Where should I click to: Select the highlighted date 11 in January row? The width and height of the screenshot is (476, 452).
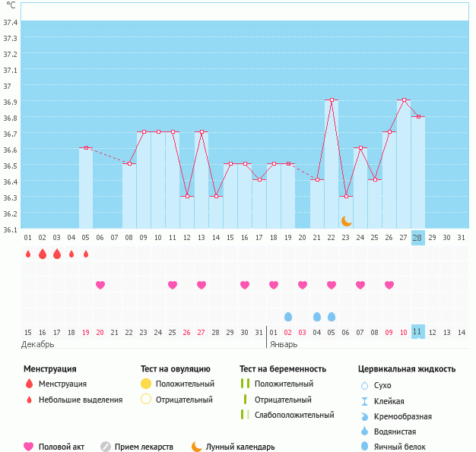(x=417, y=332)
